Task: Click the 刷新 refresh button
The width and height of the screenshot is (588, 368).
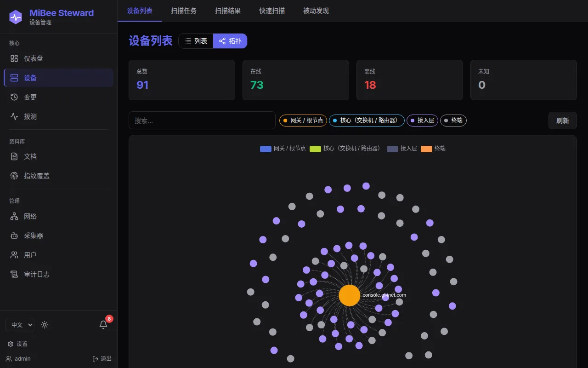Action: (x=563, y=121)
